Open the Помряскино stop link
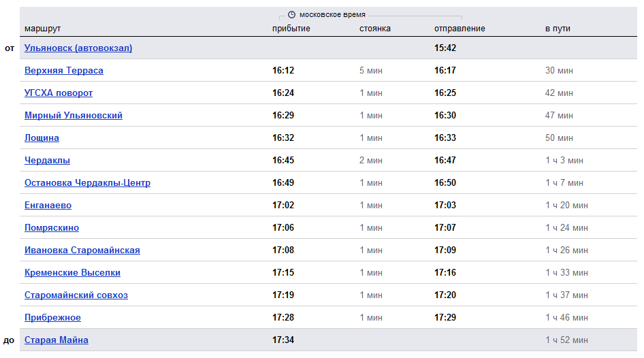 click(x=51, y=228)
